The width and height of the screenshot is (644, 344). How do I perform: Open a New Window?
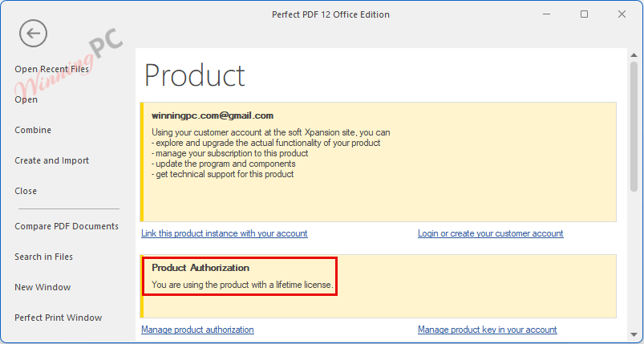(43, 287)
